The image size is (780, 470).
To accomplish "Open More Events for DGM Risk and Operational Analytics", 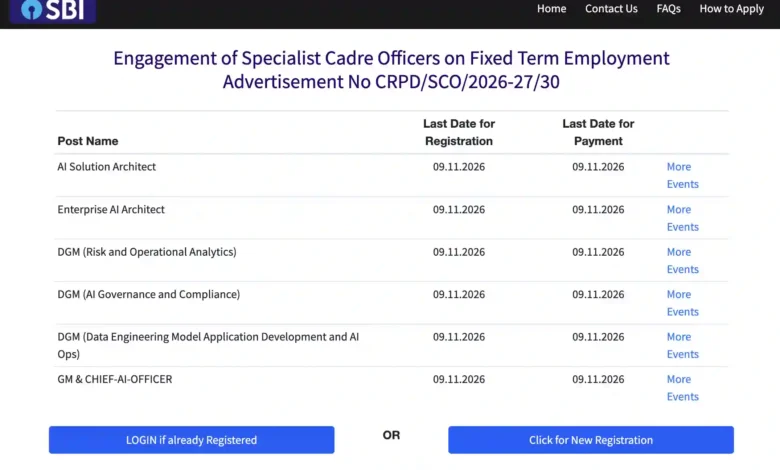I will point(682,260).
